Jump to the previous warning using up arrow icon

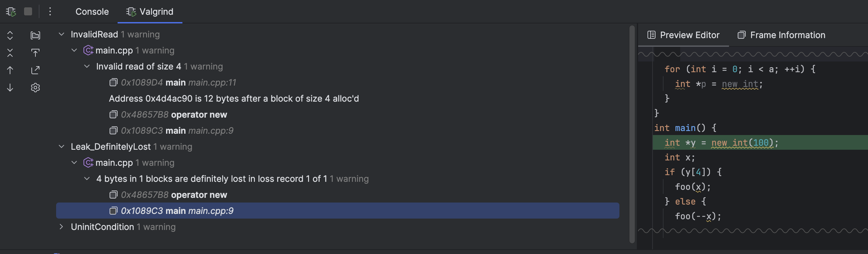(x=10, y=70)
